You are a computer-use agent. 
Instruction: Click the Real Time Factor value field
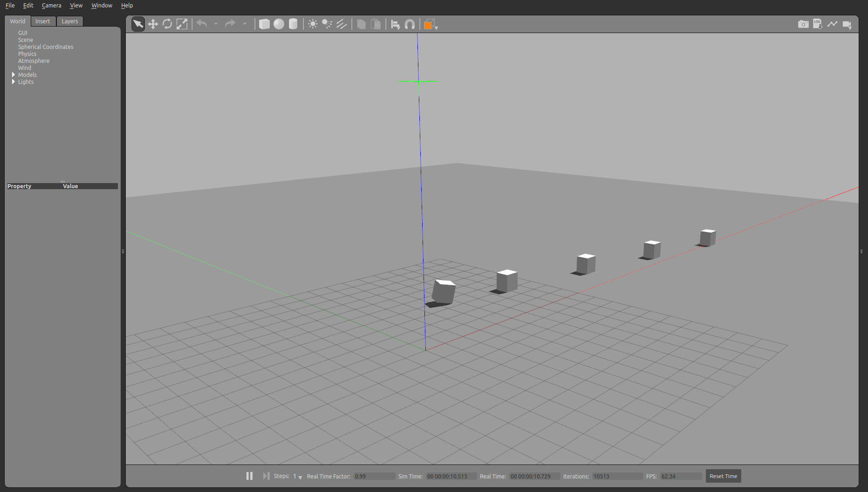pos(374,476)
